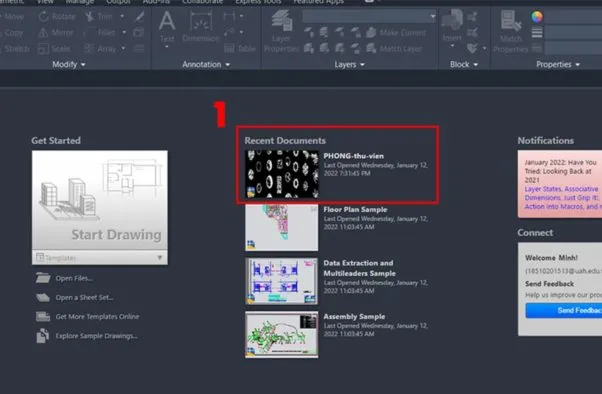Click the Create Block icon beside Insert
This screenshot has height=394, width=602.
tap(472, 17)
